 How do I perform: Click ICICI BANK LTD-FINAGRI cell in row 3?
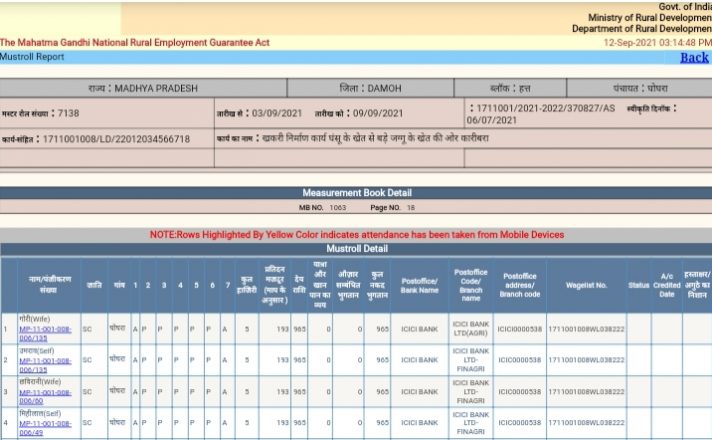(x=471, y=391)
